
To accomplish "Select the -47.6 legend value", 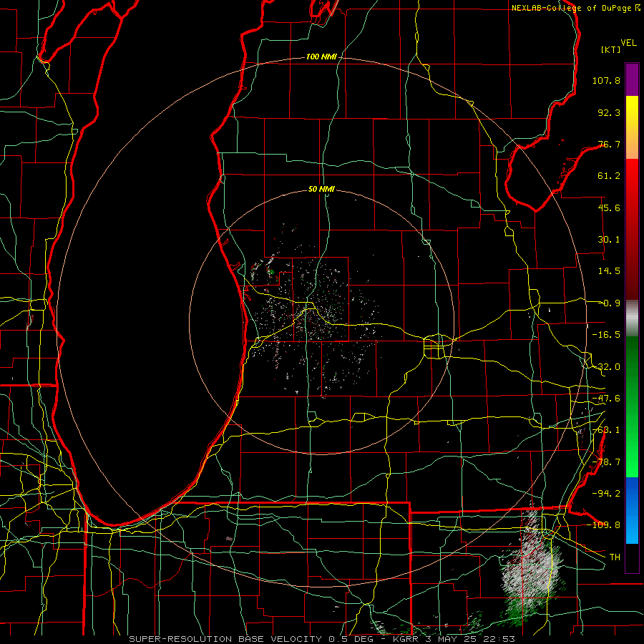I will tap(606, 399).
